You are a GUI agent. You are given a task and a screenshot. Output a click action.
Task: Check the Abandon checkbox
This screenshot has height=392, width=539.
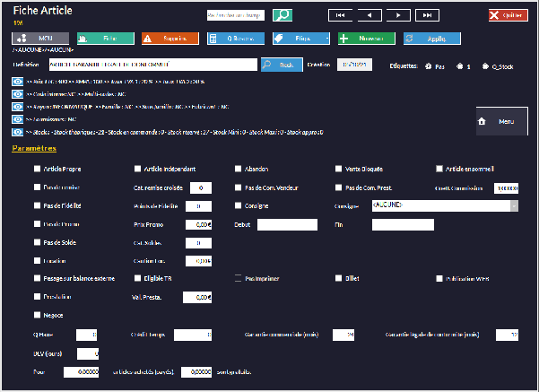[x=238, y=169]
